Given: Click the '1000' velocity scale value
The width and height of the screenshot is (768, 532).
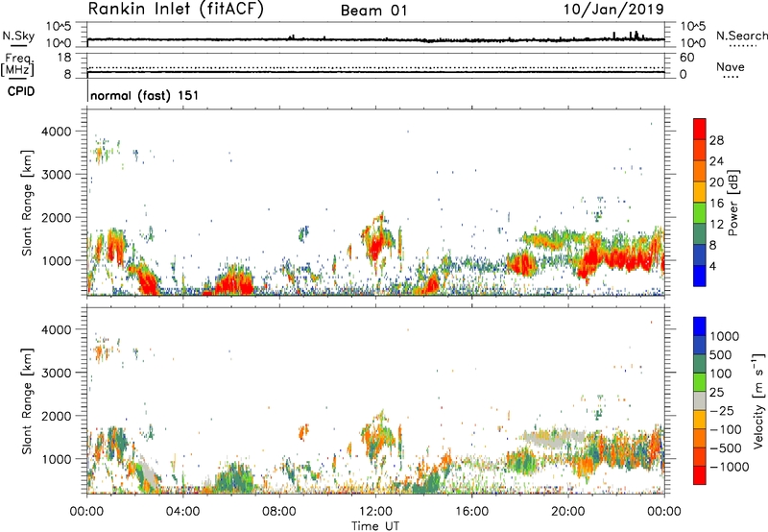Looking at the screenshot, I should pos(725,336).
